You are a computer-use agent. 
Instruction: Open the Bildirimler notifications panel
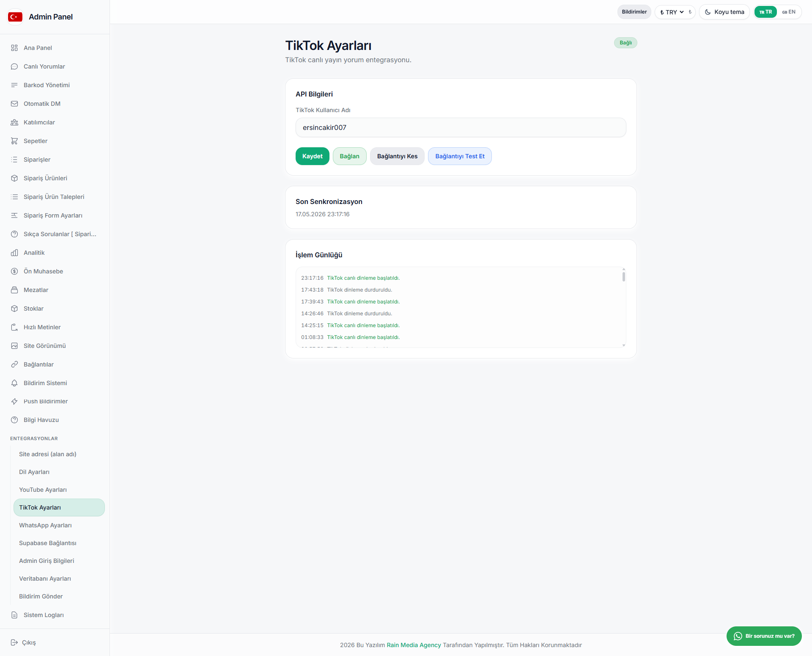[x=634, y=12]
